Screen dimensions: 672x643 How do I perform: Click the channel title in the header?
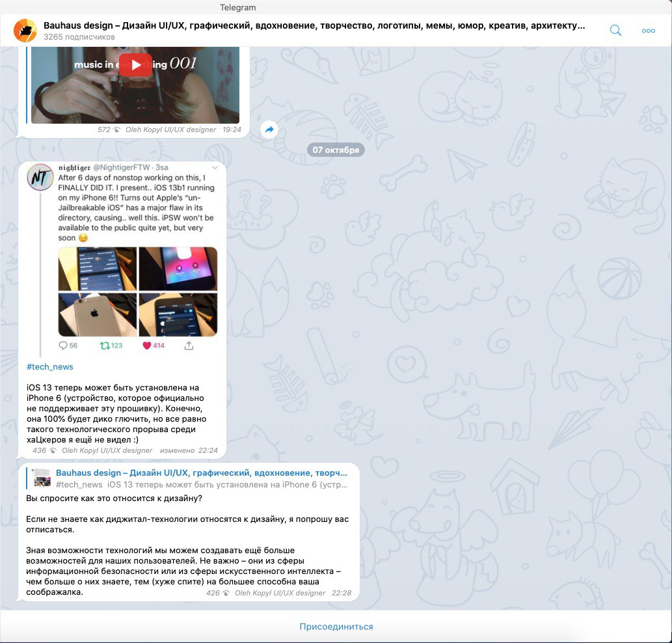tap(314, 25)
